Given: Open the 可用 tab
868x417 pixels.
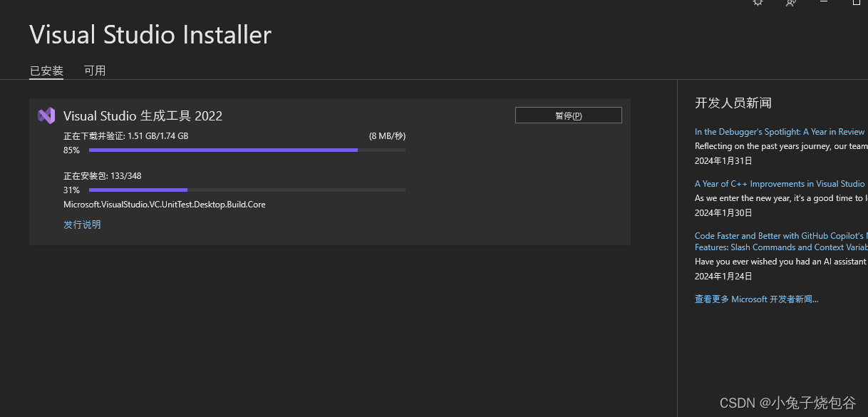Looking at the screenshot, I should coord(95,71).
